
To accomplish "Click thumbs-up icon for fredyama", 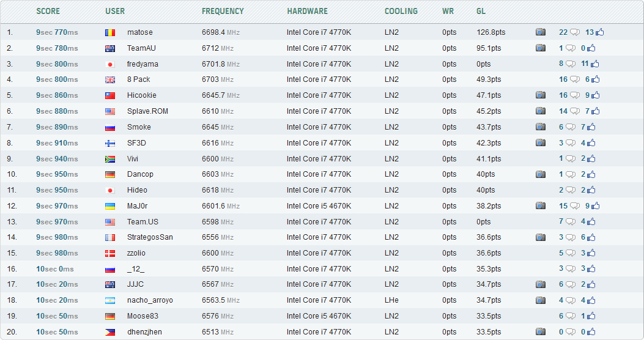I will tap(594, 64).
